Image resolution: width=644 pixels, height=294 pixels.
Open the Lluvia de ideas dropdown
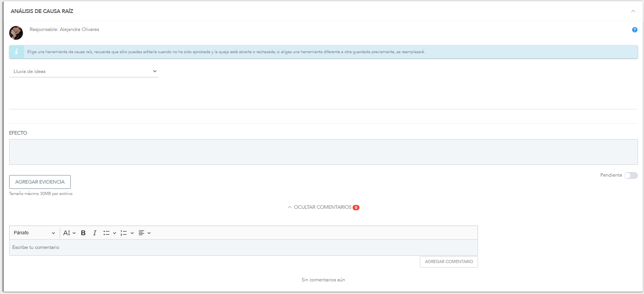[83, 71]
